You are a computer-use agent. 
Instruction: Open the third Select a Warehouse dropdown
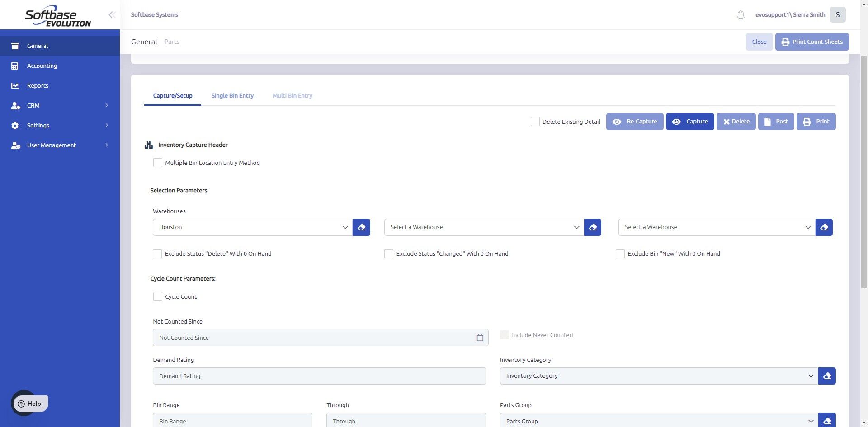pyautogui.click(x=717, y=227)
